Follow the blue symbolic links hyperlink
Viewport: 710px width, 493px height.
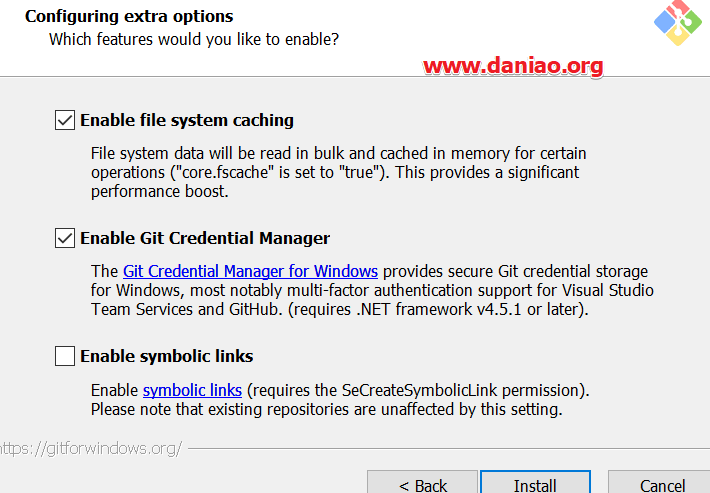(x=192, y=390)
